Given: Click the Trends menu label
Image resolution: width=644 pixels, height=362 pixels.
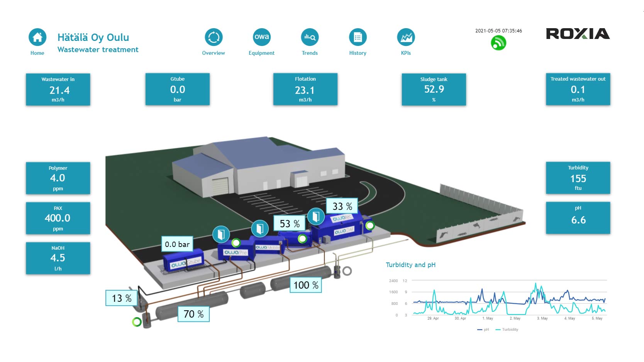Looking at the screenshot, I should click(310, 53).
